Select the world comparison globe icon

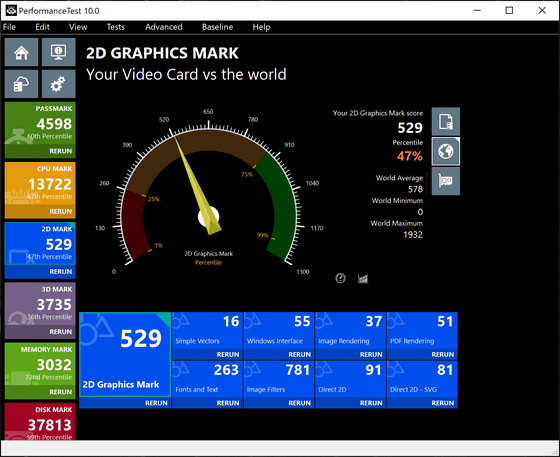coord(446,151)
